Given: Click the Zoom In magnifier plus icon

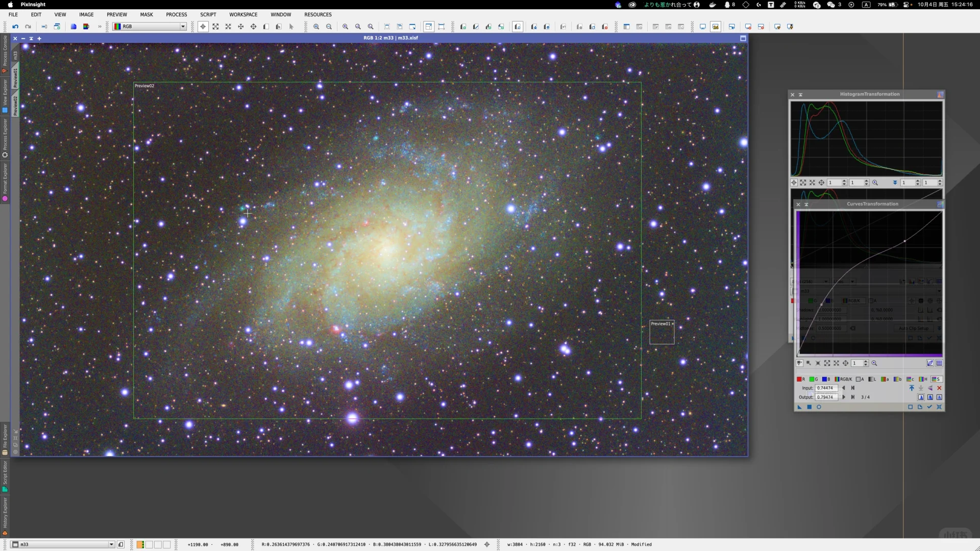Looking at the screenshot, I should click(x=316, y=27).
